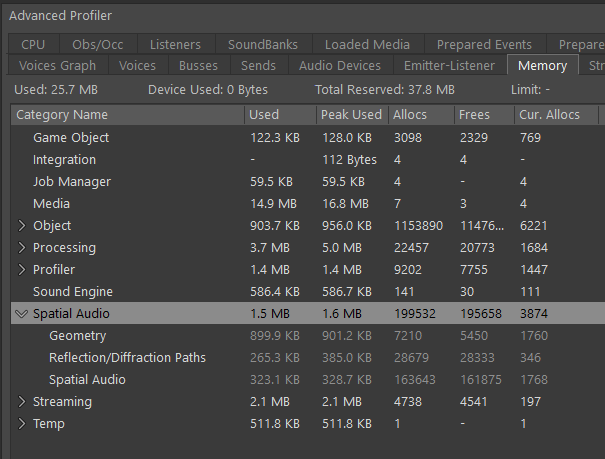This screenshot has width=605, height=459.
Task: Switch to the Busses tab
Action: 198,66
